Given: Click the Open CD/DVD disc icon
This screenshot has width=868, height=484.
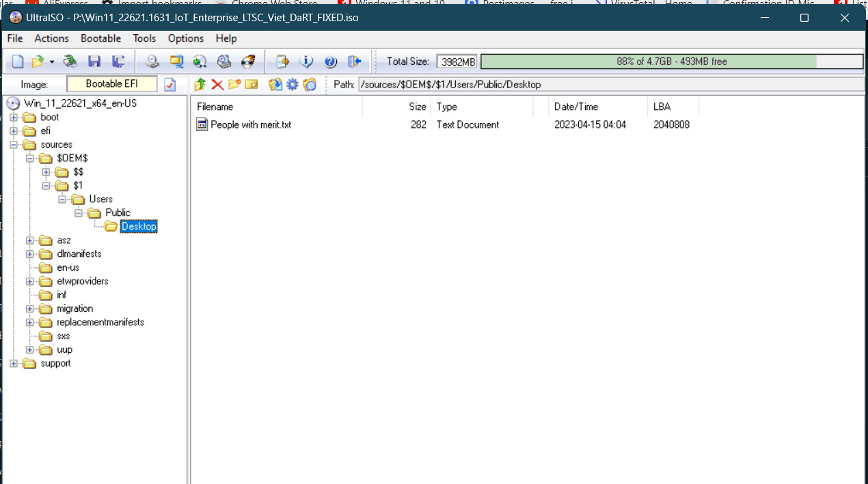Looking at the screenshot, I should pyautogui.click(x=70, y=62).
